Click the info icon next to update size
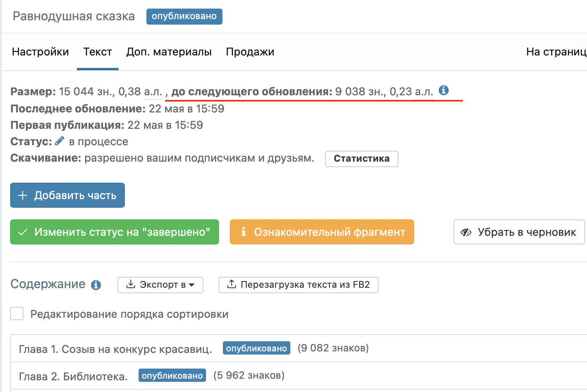The width and height of the screenshot is (587, 392). [443, 91]
